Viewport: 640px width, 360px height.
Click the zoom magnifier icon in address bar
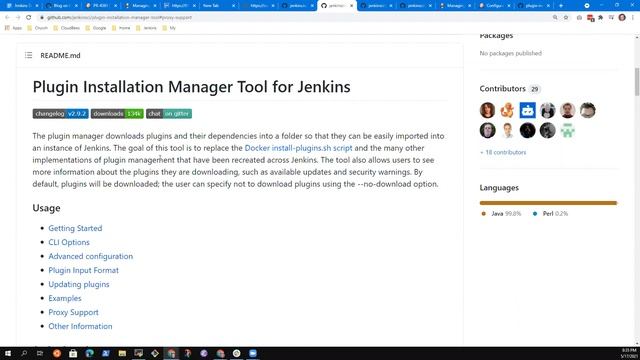(x=555, y=18)
